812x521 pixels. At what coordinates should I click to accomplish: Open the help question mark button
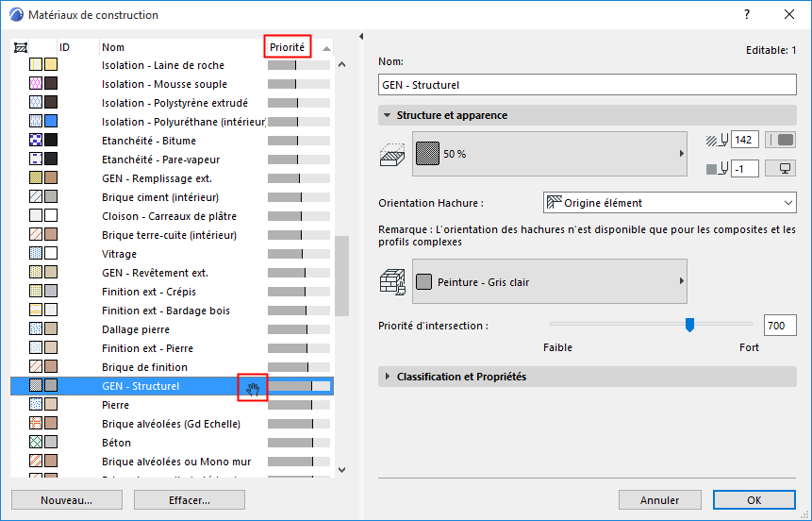click(x=747, y=14)
